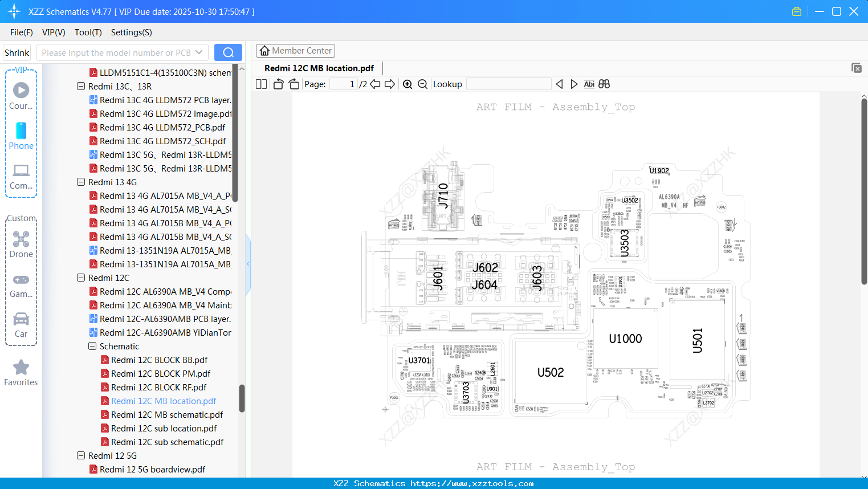Click the page number field
This screenshot has width=868, height=489.
click(x=344, y=84)
